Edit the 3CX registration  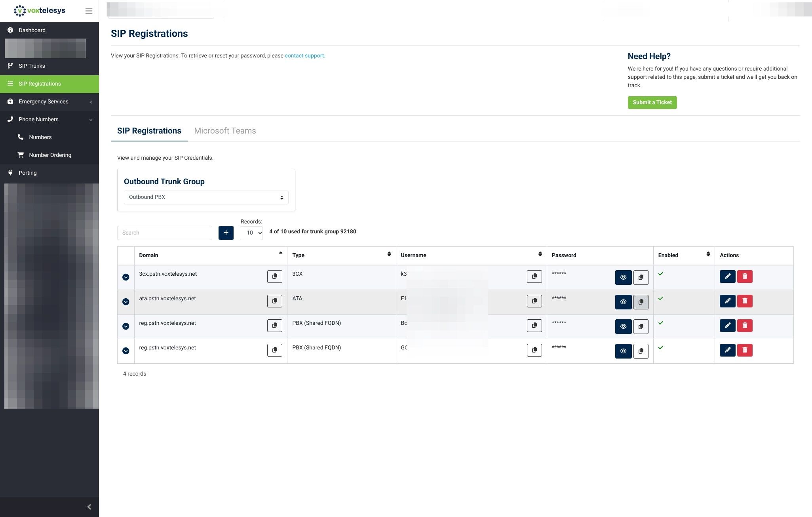(x=727, y=277)
